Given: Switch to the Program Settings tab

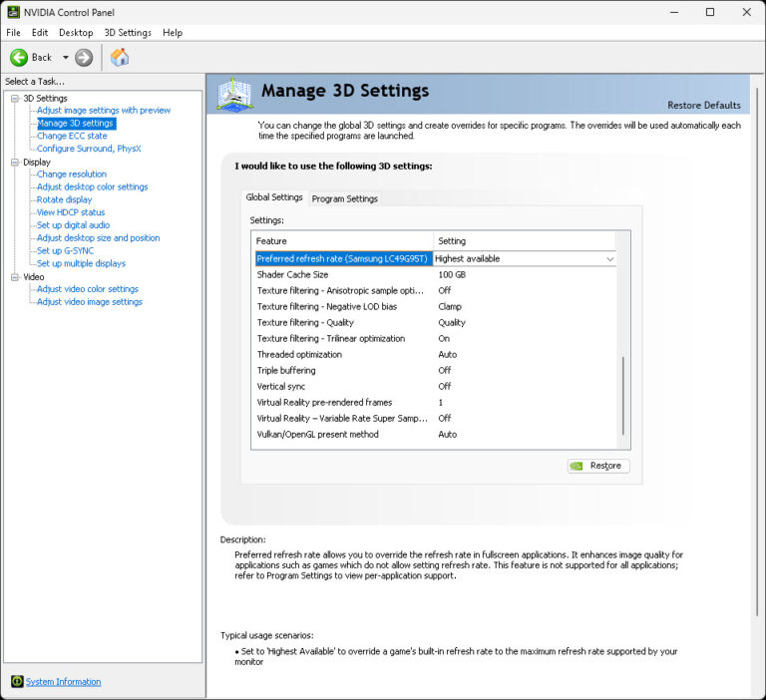Looking at the screenshot, I should [345, 198].
